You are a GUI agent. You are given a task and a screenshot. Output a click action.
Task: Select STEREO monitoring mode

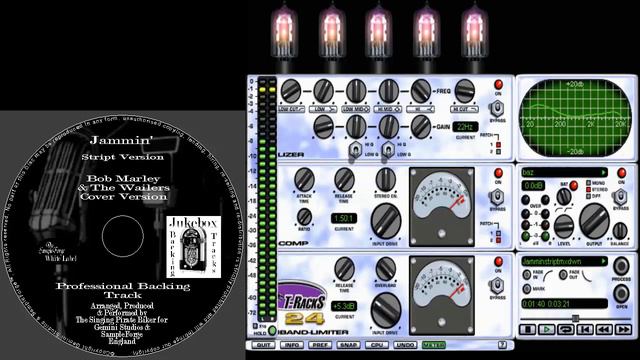[589, 189]
